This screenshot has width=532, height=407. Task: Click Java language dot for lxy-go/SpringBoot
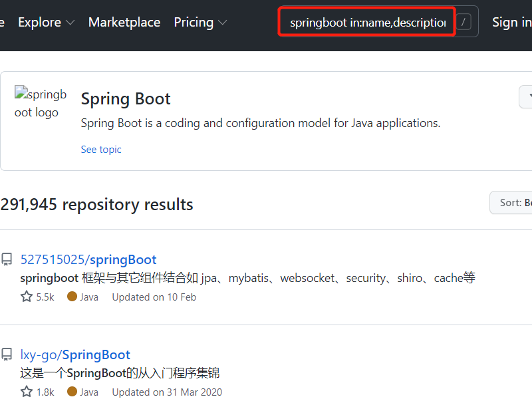(x=72, y=392)
